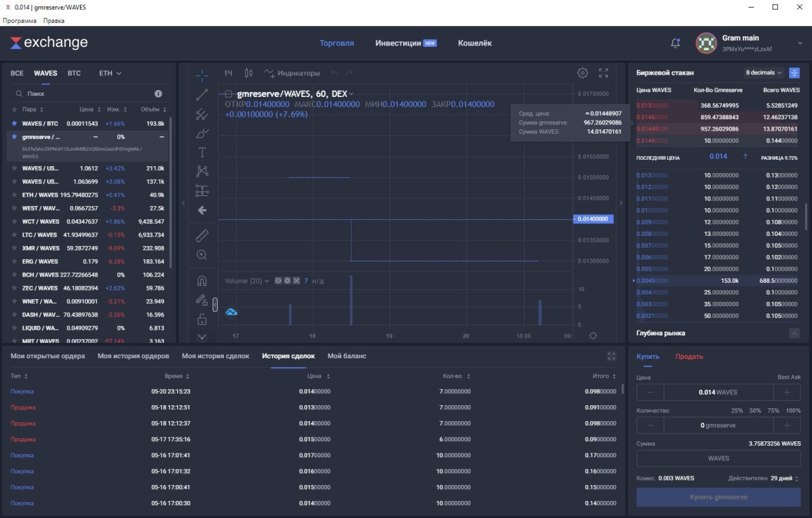
Task: Expand the trade history panel fullscreen icon
Action: click(x=612, y=356)
